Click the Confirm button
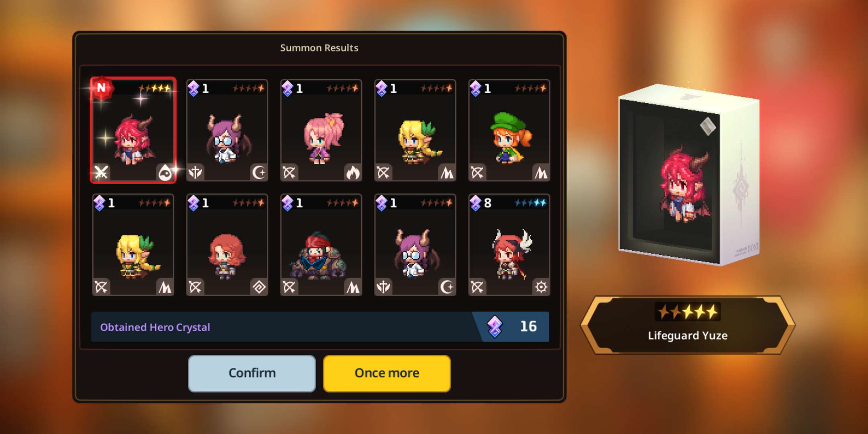The width and height of the screenshot is (868, 434). coord(252,373)
